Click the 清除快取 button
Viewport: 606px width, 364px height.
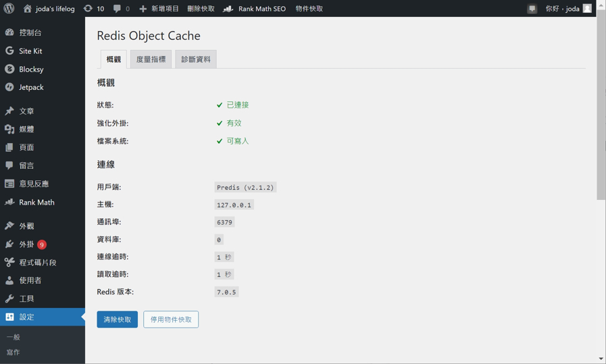(117, 319)
